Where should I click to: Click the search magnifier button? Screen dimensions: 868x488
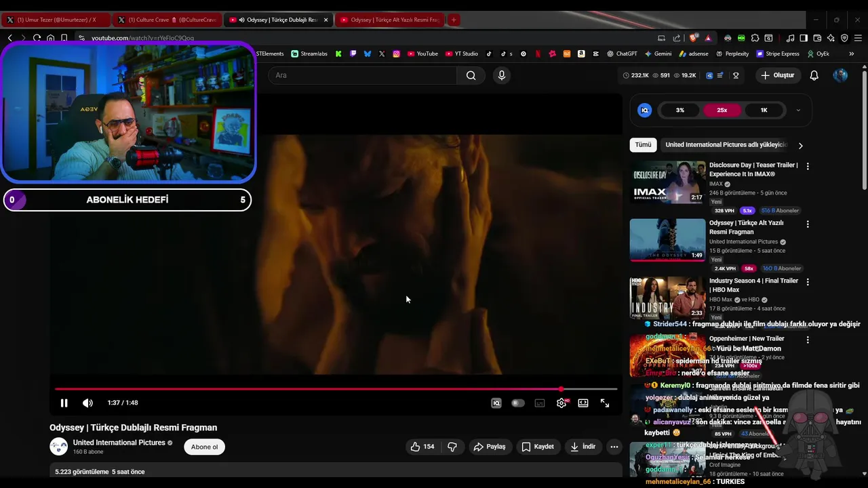[471, 75]
